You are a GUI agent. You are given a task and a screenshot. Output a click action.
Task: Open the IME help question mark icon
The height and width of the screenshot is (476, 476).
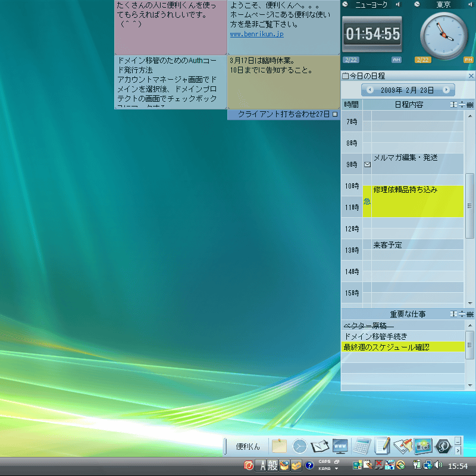[309, 465]
